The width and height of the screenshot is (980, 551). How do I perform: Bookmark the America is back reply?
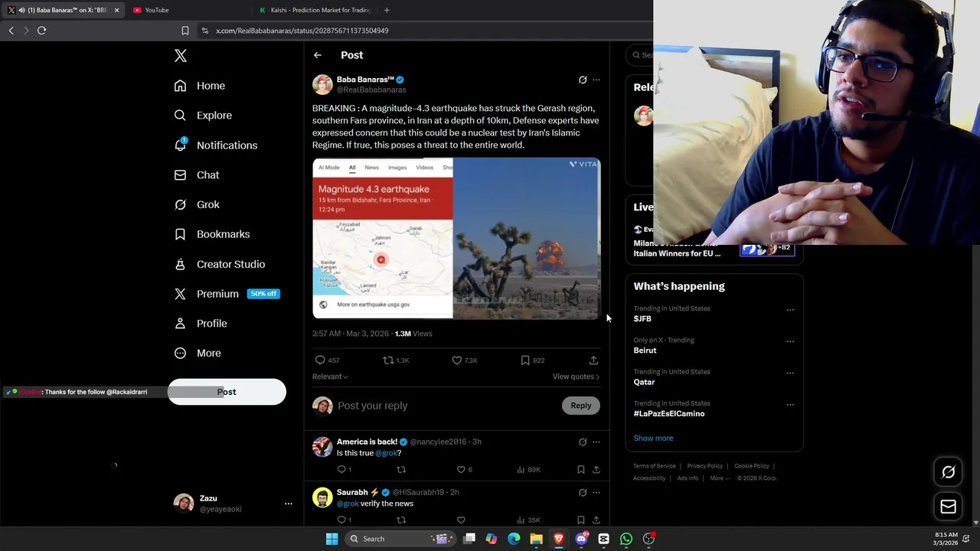pyautogui.click(x=581, y=469)
